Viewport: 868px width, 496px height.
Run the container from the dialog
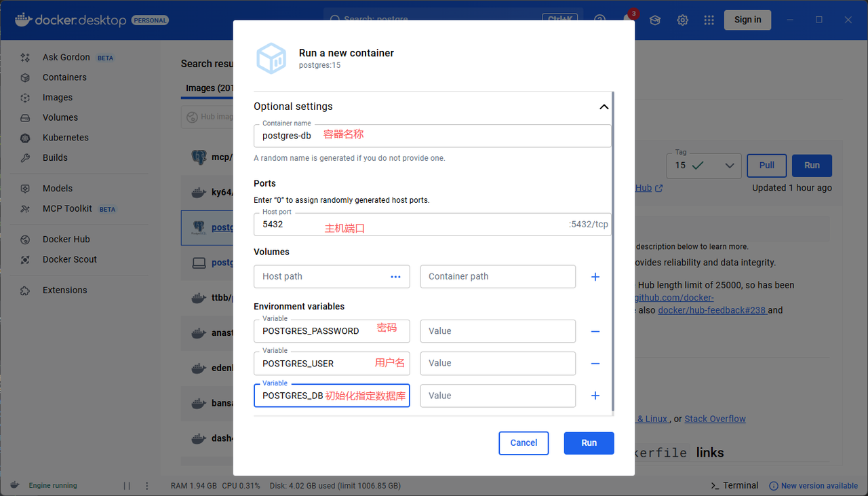click(x=589, y=442)
